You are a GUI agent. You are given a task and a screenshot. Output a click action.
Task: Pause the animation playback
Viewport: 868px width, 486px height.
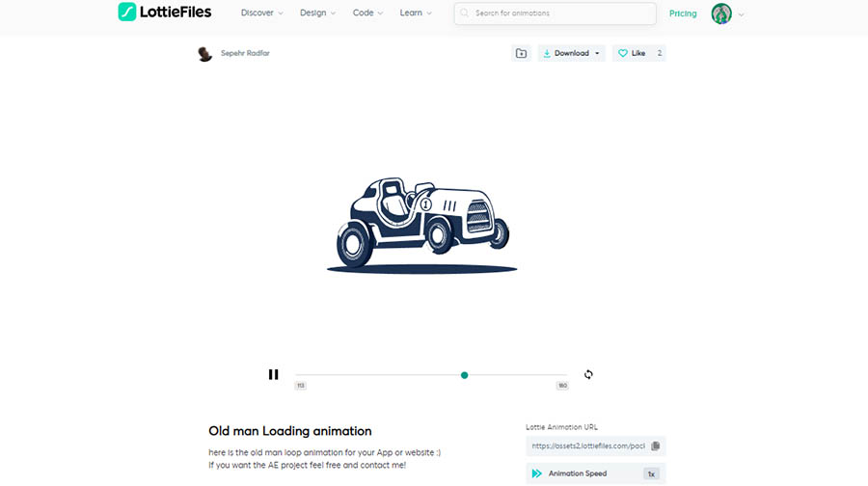[x=274, y=374]
